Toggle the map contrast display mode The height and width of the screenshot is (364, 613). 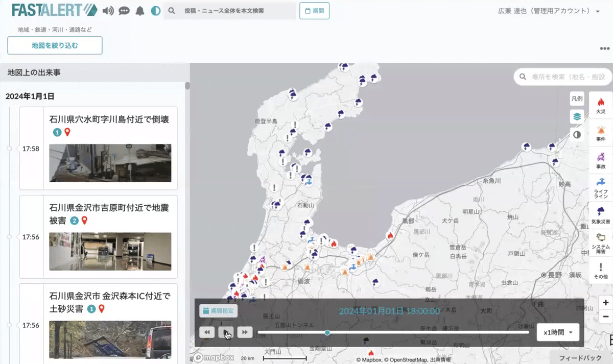(576, 134)
